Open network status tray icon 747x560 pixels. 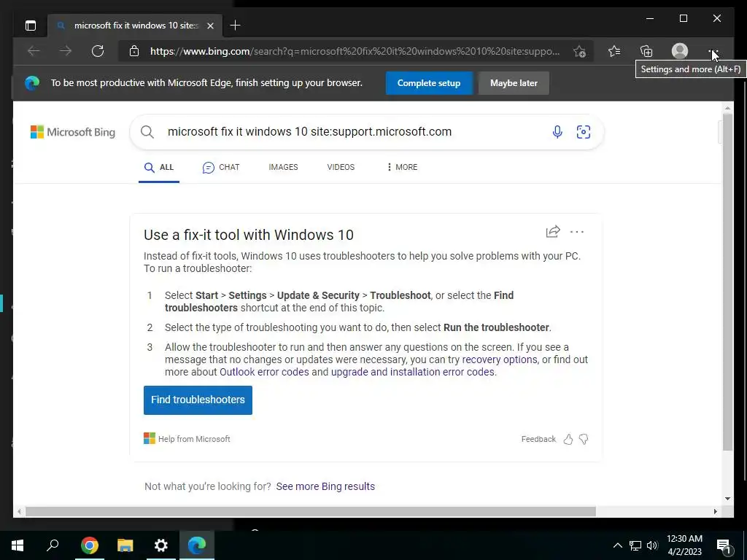pyautogui.click(x=635, y=545)
